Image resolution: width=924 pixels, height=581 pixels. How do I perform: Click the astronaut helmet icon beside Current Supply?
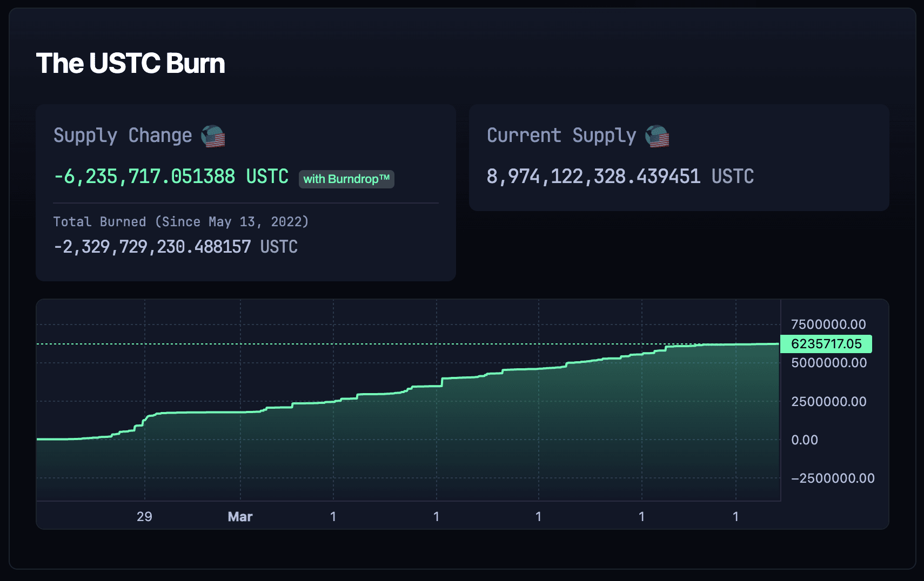click(658, 137)
